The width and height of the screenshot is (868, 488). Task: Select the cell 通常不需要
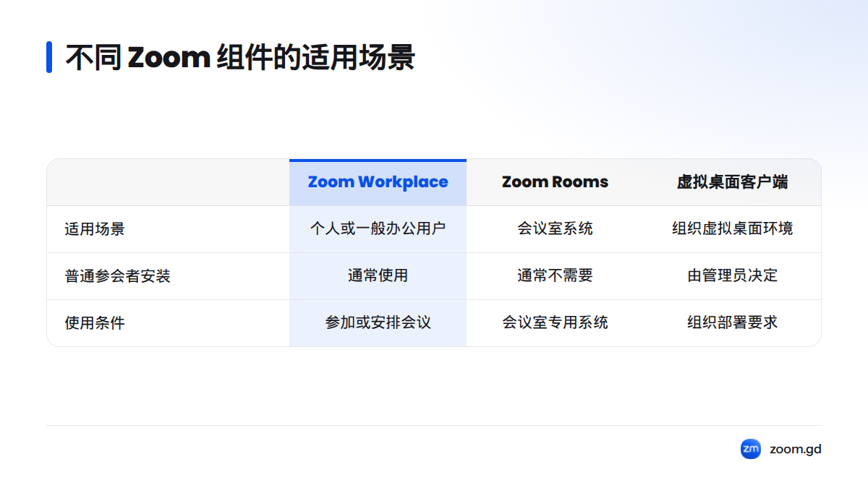[556, 276]
